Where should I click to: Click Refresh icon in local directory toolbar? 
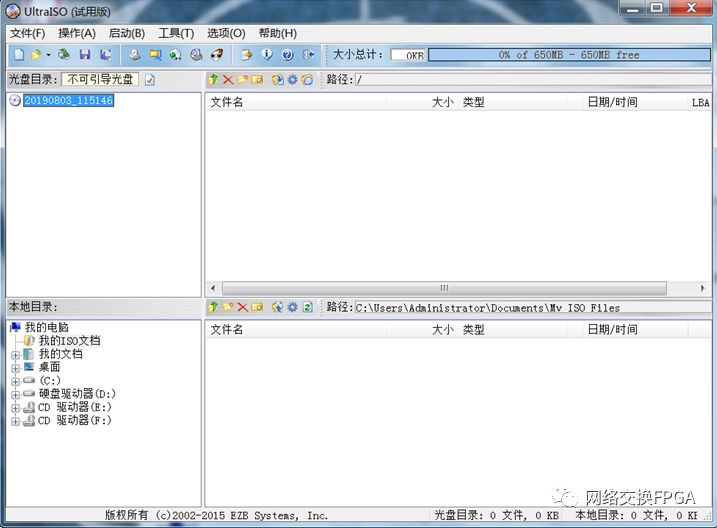pos(308,307)
